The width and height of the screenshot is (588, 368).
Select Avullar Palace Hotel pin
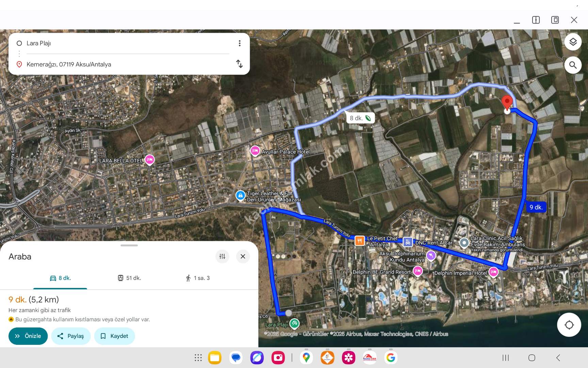coord(255,151)
